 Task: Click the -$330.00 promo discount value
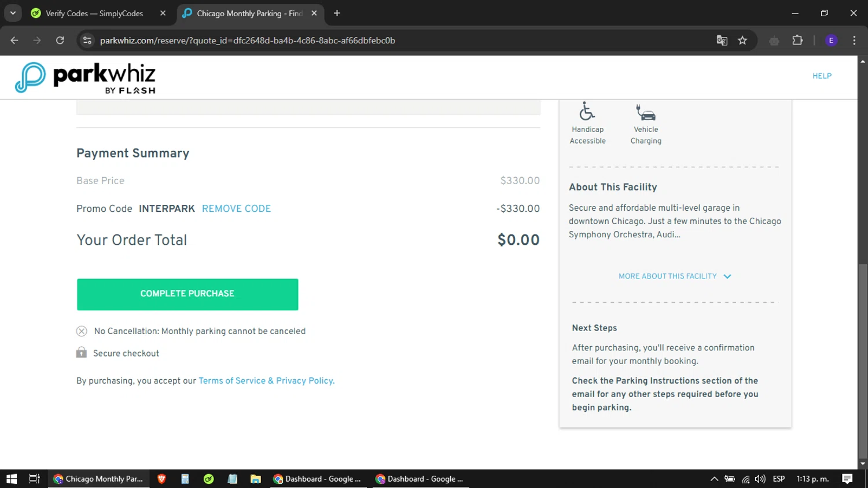pyautogui.click(x=518, y=208)
